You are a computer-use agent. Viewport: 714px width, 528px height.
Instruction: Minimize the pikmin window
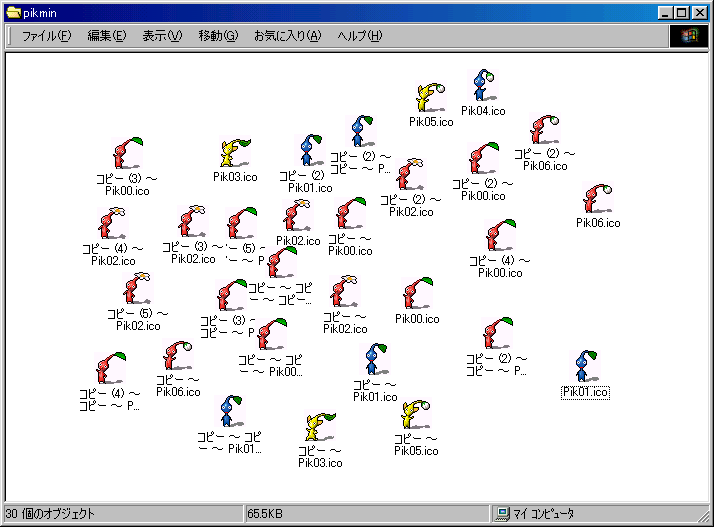tap(666, 13)
